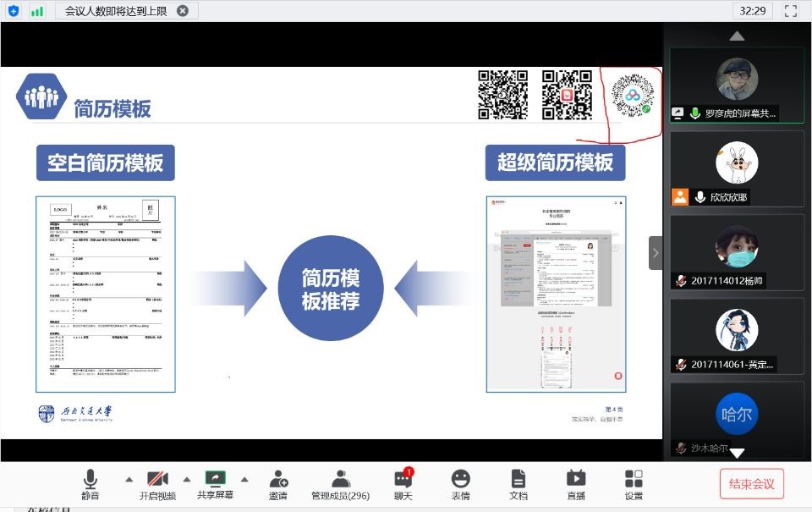Open share options arrow beside 共享屏幕
This screenshot has height=512, width=812.
[244, 479]
